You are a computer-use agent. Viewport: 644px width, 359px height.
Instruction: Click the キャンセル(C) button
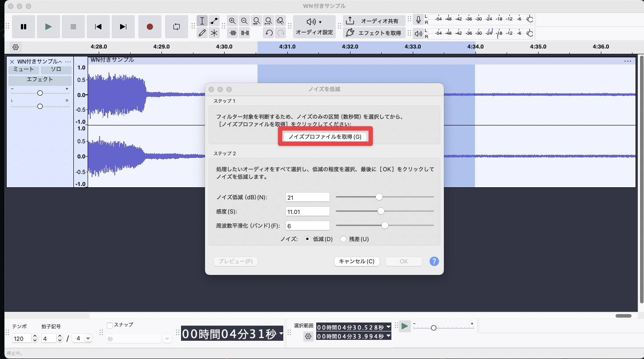click(x=356, y=261)
